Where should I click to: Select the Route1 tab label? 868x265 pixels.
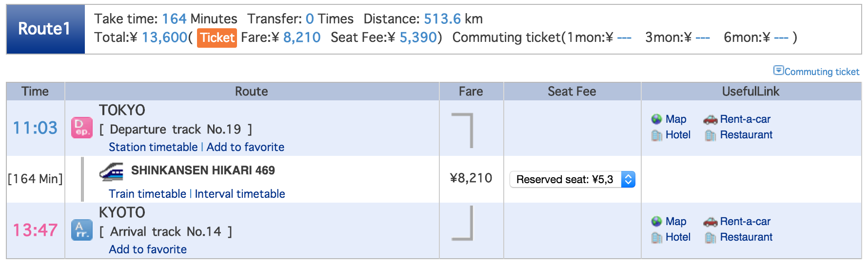point(45,29)
